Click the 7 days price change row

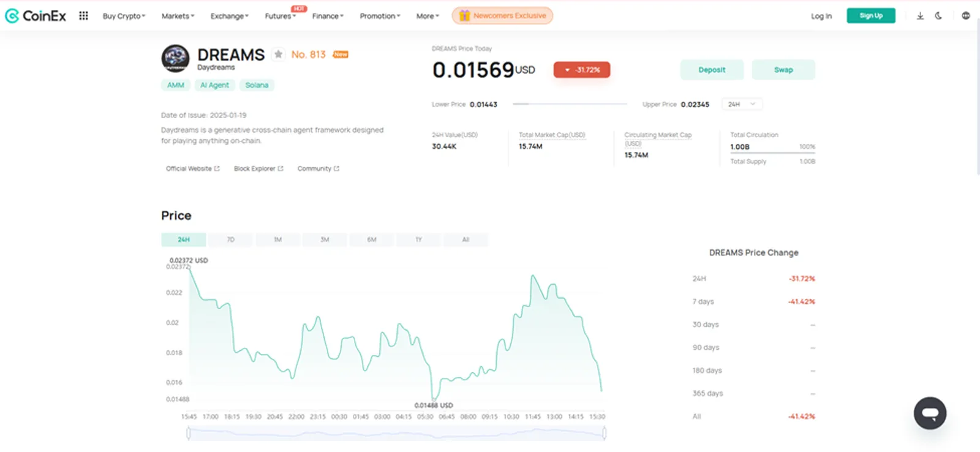pyautogui.click(x=753, y=301)
